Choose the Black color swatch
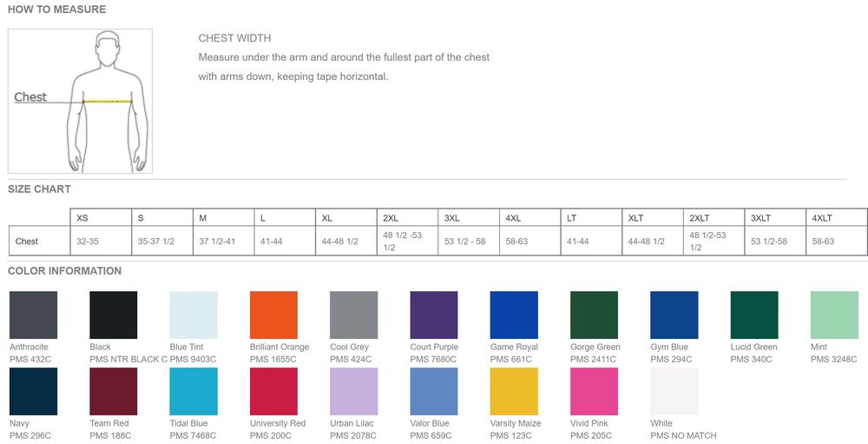 (113, 315)
